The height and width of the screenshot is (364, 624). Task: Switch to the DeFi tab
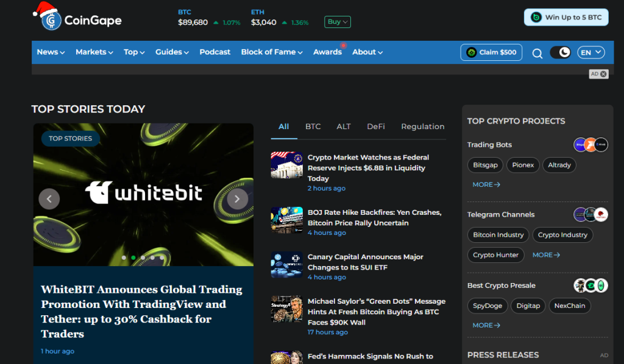pyautogui.click(x=375, y=127)
